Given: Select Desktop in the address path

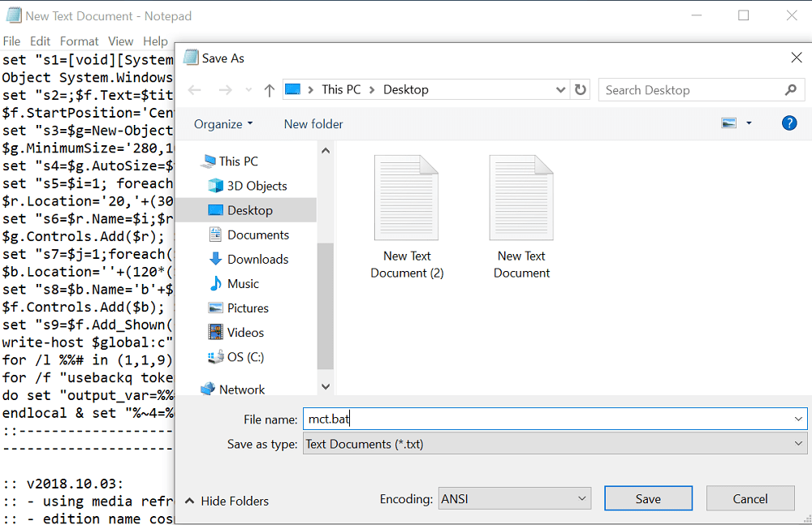Looking at the screenshot, I should (x=406, y=89).
